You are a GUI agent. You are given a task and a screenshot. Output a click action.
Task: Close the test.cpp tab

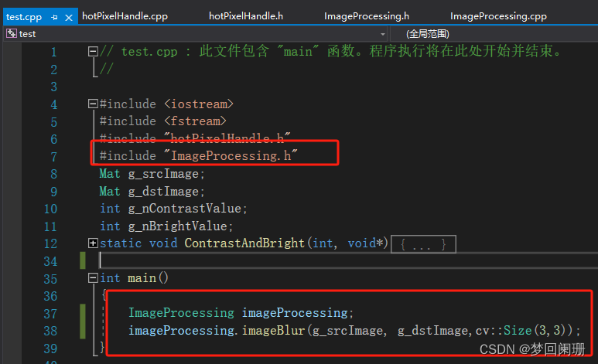coord(69,18)
